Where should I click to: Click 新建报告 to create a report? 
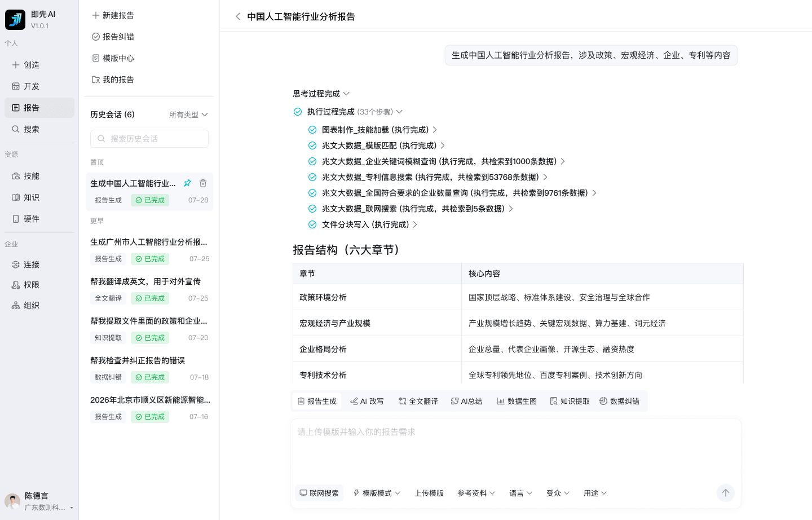113,15
